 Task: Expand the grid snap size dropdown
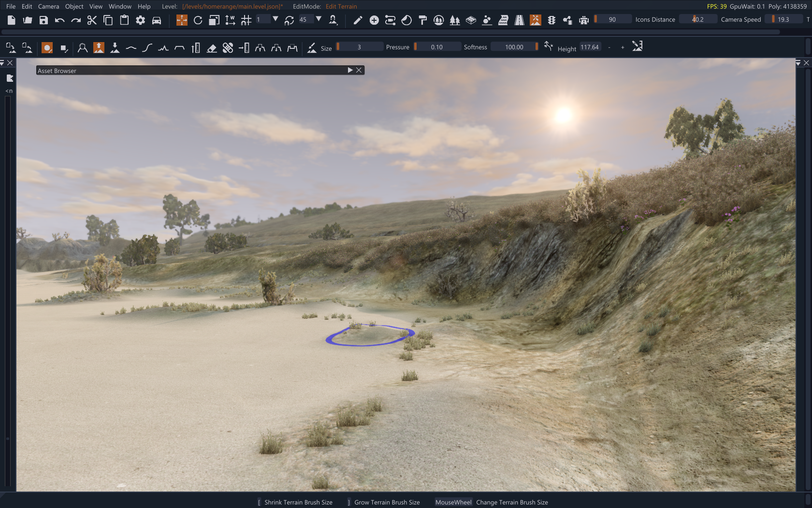click(x=275, y=19)
